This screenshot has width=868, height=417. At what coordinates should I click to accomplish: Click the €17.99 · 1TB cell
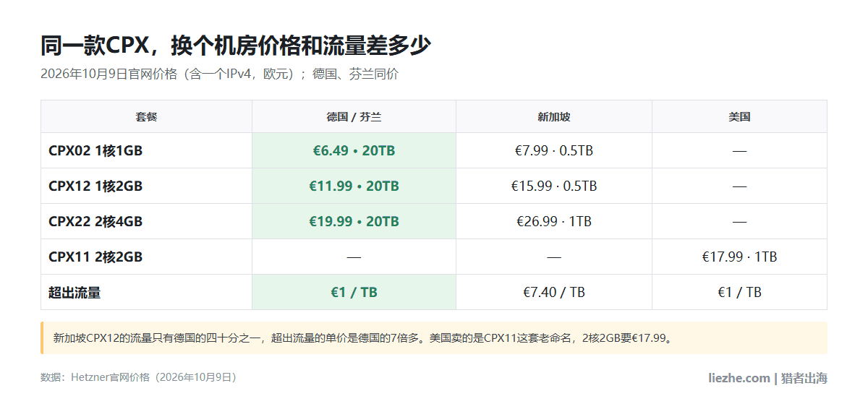(739, 257)
